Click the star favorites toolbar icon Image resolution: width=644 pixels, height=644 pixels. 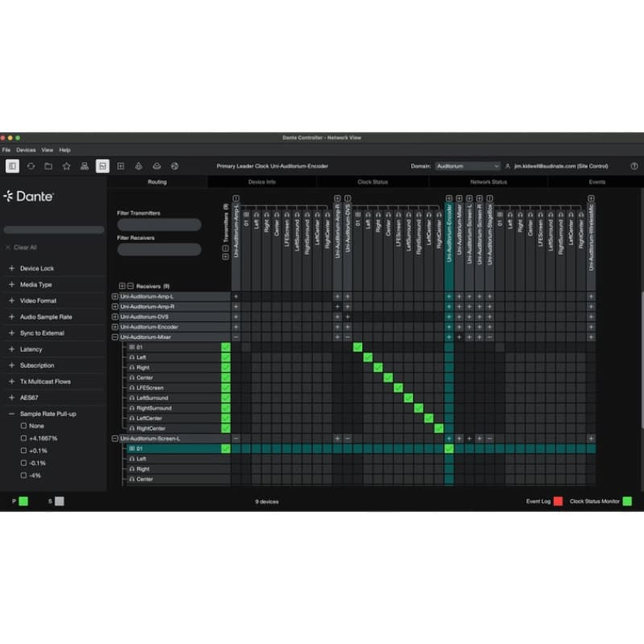click(x=66, y=166)
